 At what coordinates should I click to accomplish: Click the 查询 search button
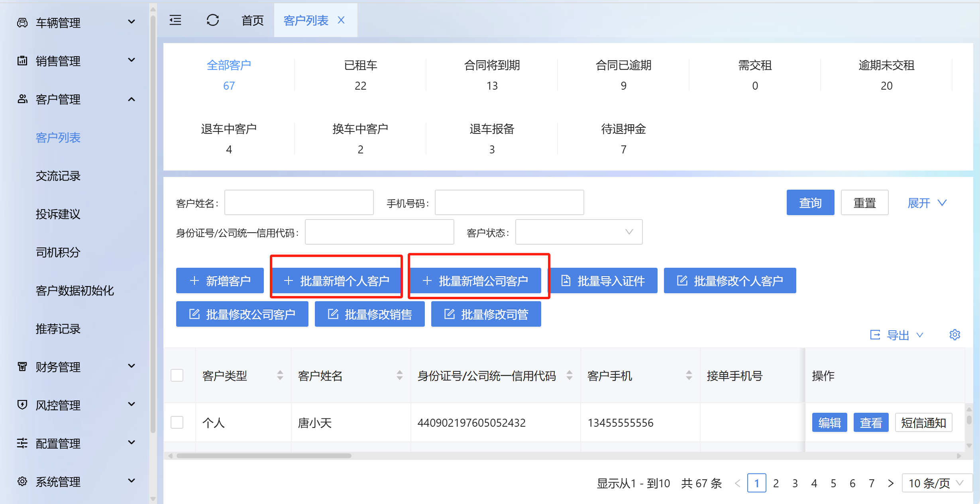coord(810,203)
